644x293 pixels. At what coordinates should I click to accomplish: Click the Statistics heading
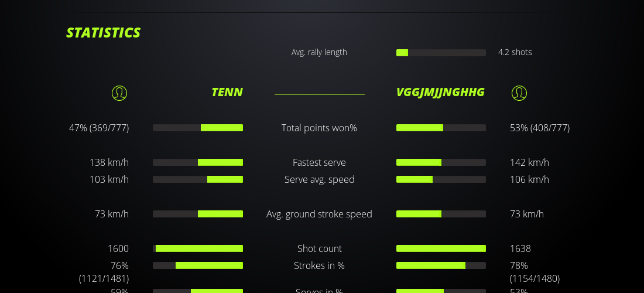tap(103, 33)
